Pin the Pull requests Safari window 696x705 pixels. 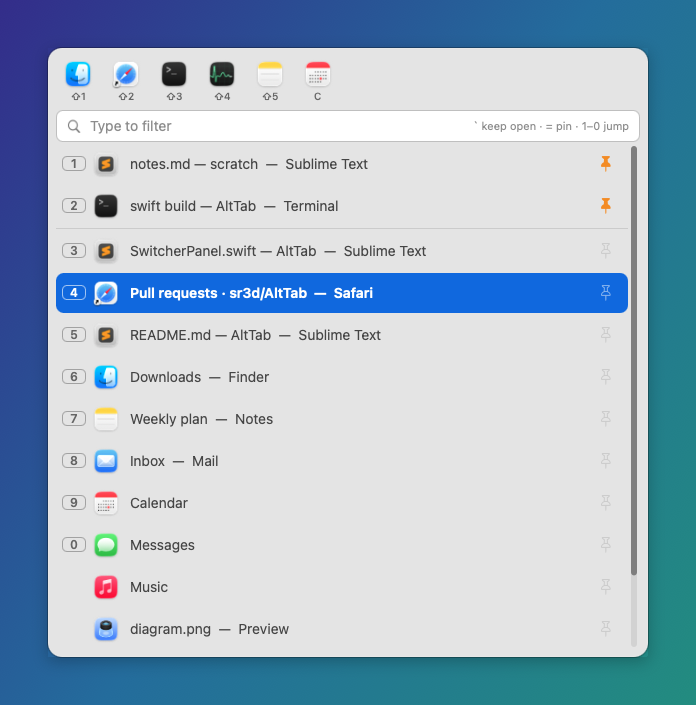point(606,293)
